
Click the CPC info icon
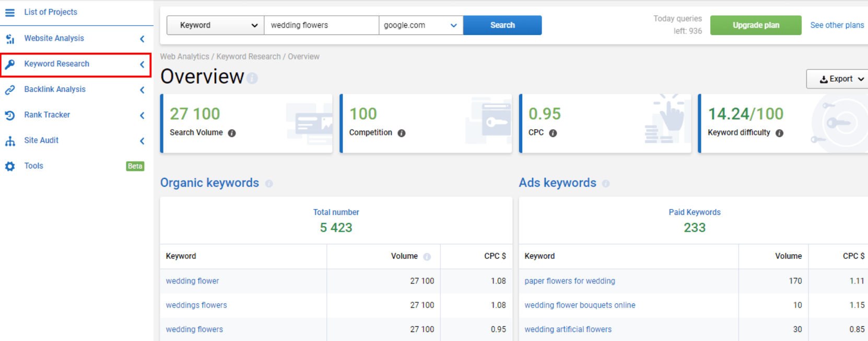[x=553, y=133]
